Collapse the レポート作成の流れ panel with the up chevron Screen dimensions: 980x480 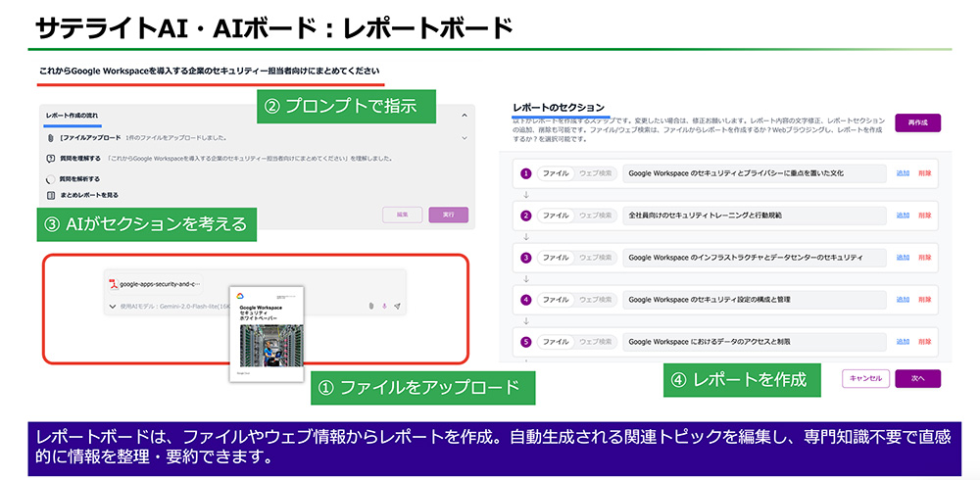coord(465,116)
